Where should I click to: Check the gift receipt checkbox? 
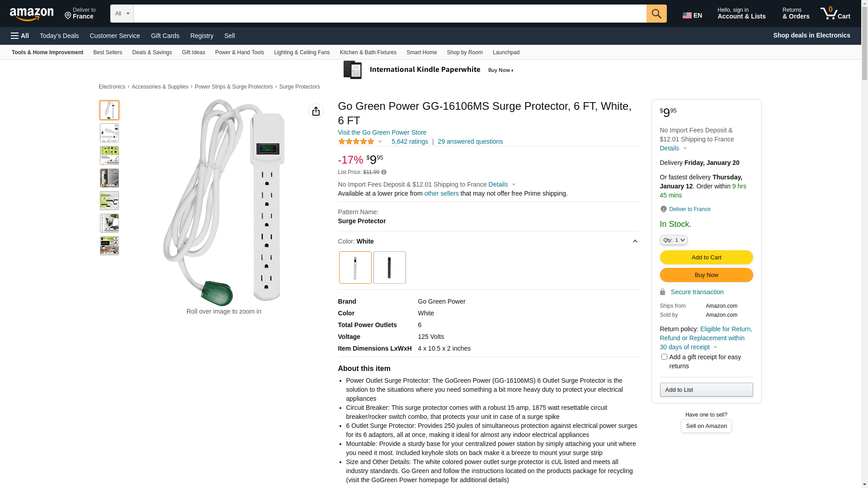(664, 357)
